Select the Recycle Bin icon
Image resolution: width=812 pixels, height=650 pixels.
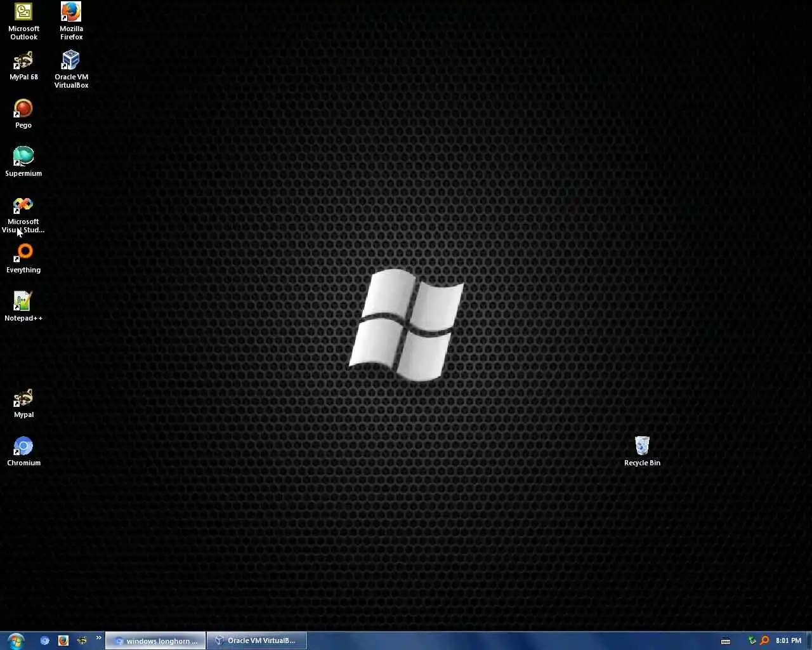point(642,451)
